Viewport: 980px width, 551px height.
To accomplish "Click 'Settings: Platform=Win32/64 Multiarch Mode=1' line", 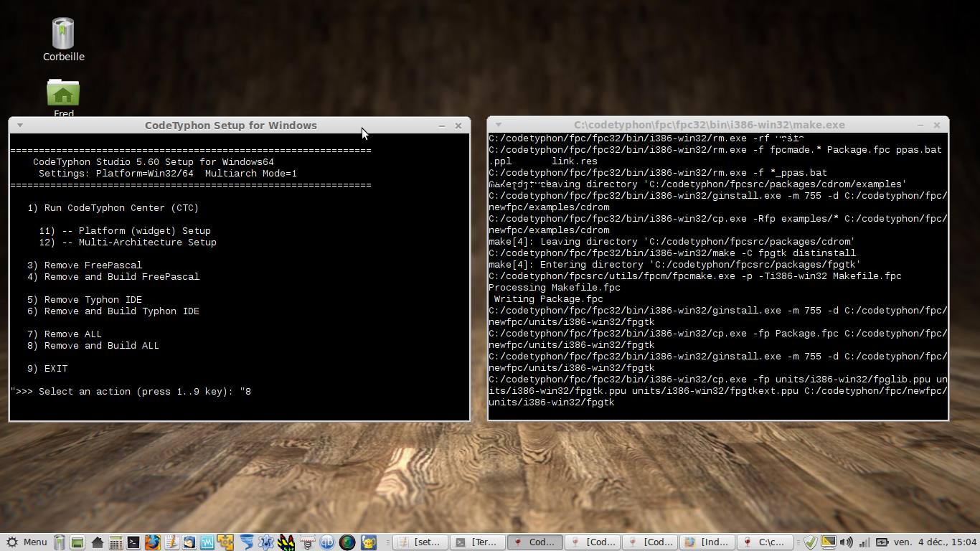I will click(168, 174).
